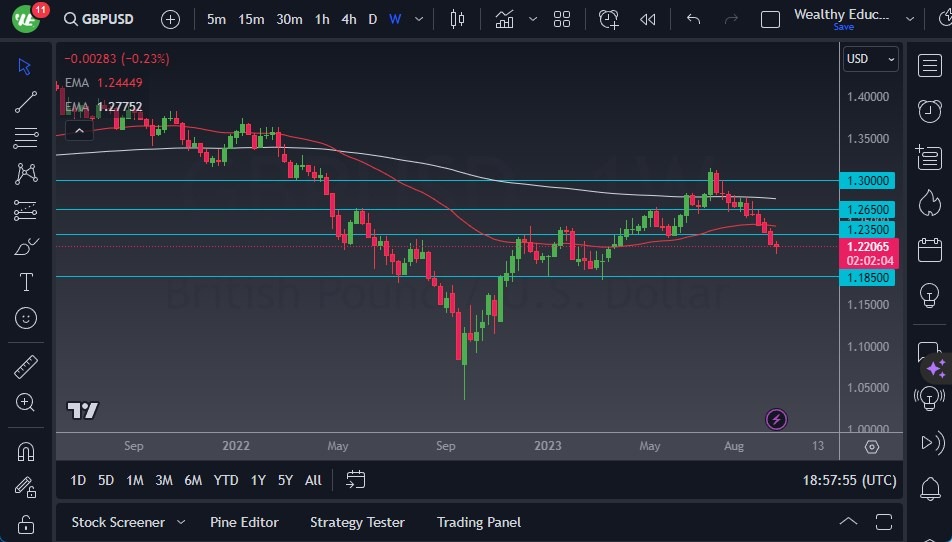Open the economic calendar panel

pyautogui.click(x=929, y=249)
